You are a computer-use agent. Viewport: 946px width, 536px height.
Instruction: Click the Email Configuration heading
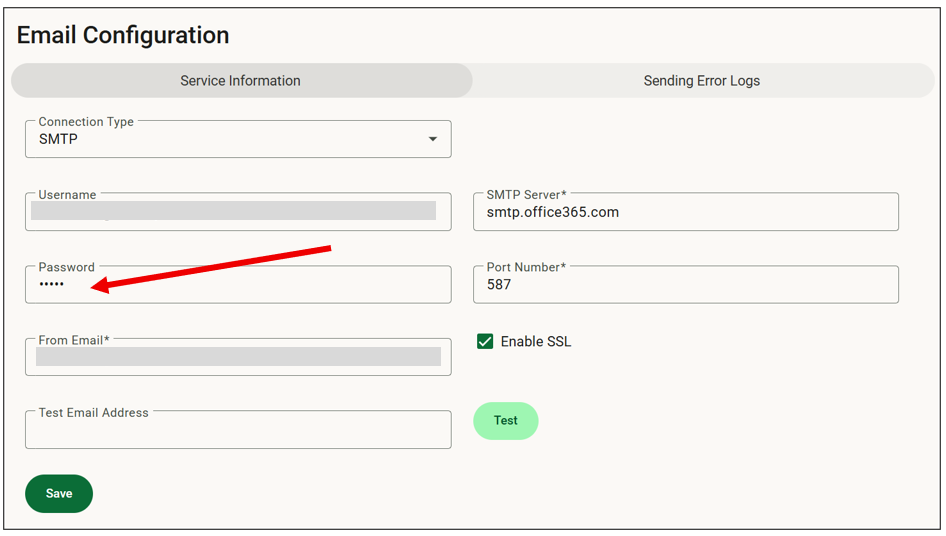(x=123, y=35)
